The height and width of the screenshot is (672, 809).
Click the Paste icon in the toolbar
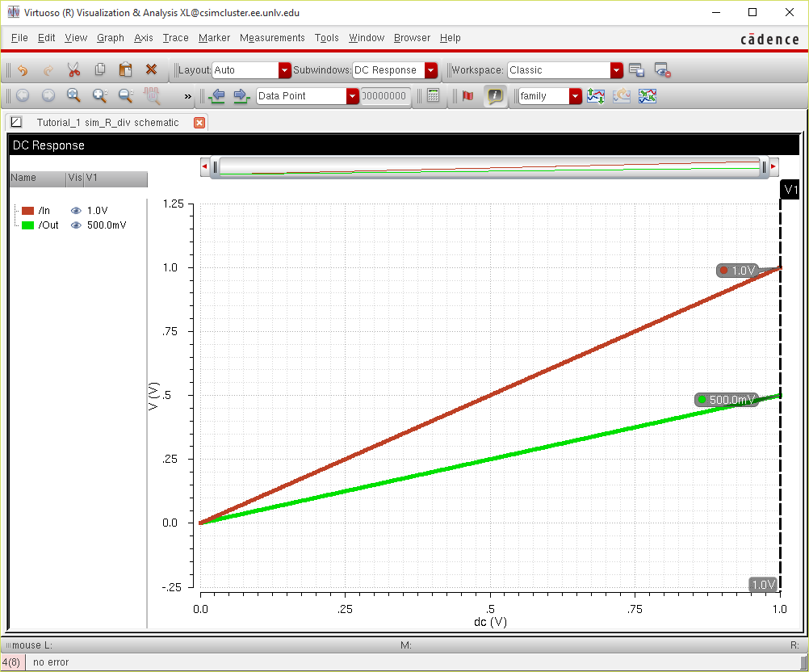pyautogui.click(x=125, y=70)
